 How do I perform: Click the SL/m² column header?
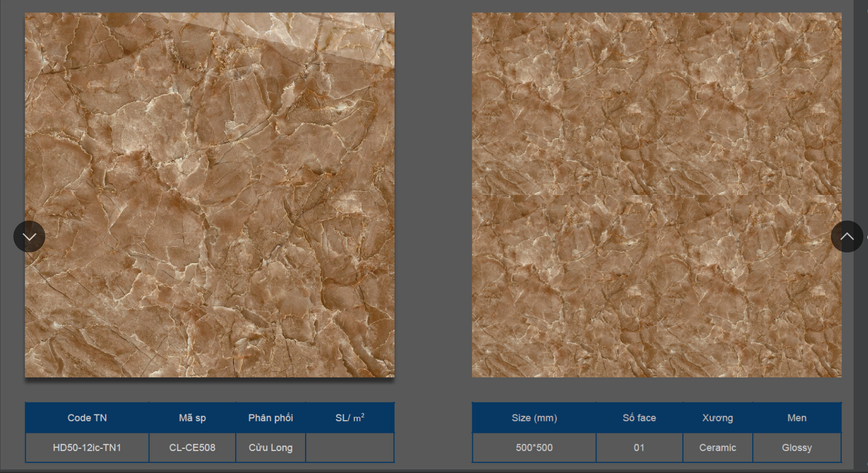point(350,417)
